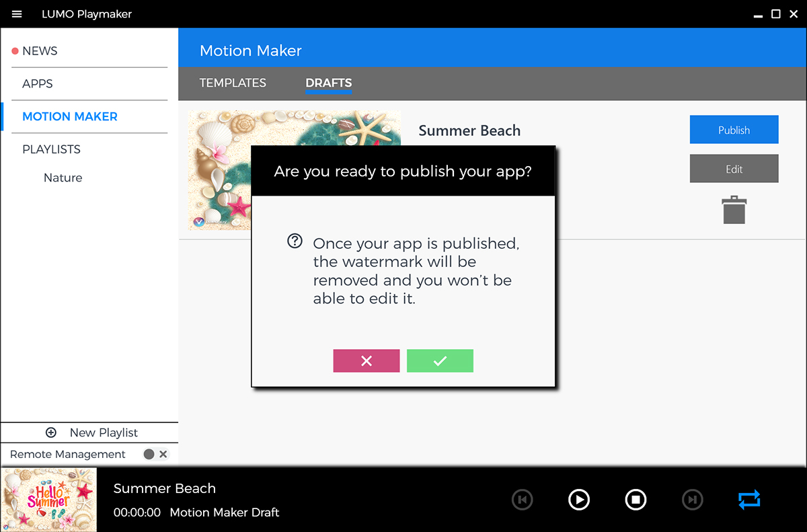Delete draft with trash can icon

click(x=734, y=210)
